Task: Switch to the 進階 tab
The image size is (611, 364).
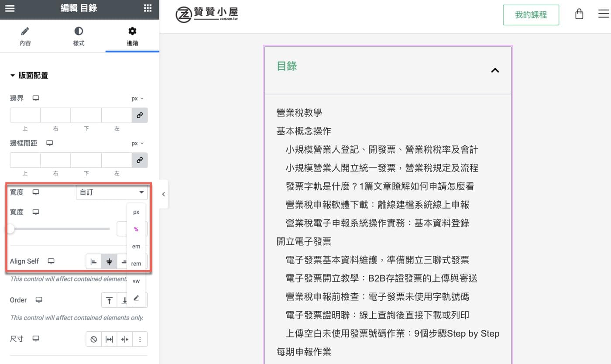Action: tap(132, 36)
